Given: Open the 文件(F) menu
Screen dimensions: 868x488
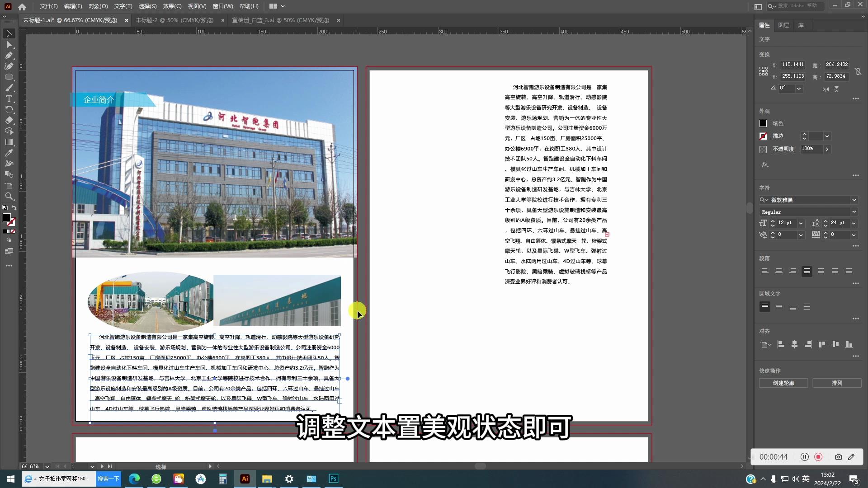Looking at the screenshot, I should tap(49, 6).
